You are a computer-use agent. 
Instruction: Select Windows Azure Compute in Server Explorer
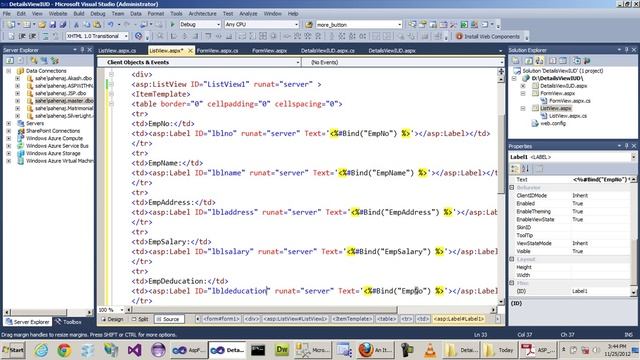[54, 138]
